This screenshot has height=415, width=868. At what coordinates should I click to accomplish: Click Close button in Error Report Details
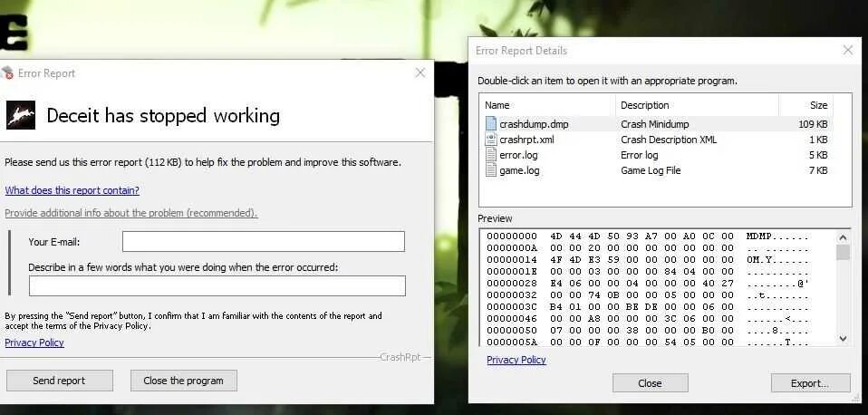[650, 383]
